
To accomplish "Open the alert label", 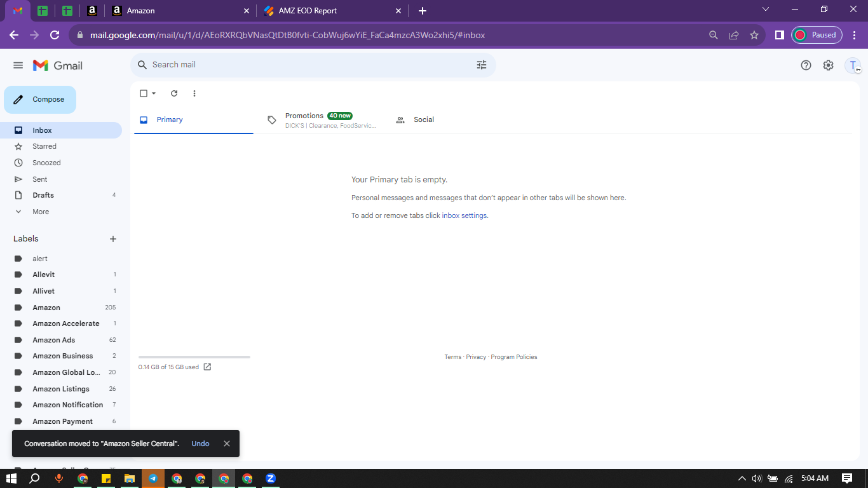I will click(x=61, y=259).
